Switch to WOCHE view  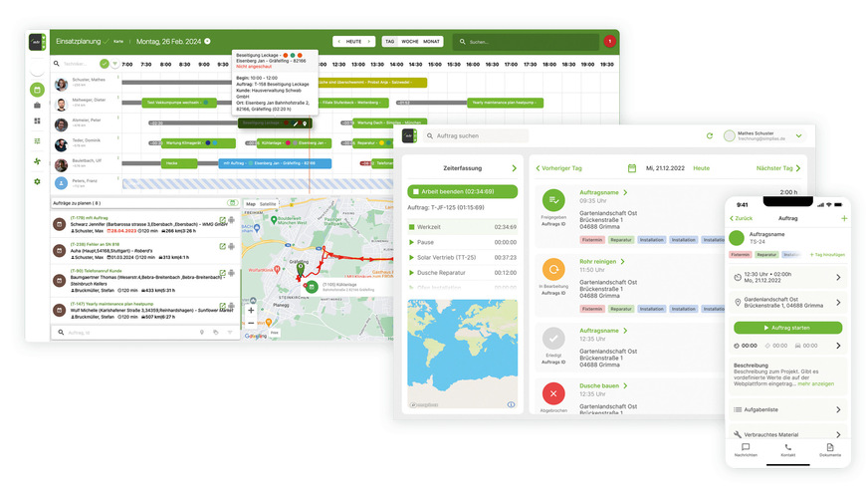[409, 42]
